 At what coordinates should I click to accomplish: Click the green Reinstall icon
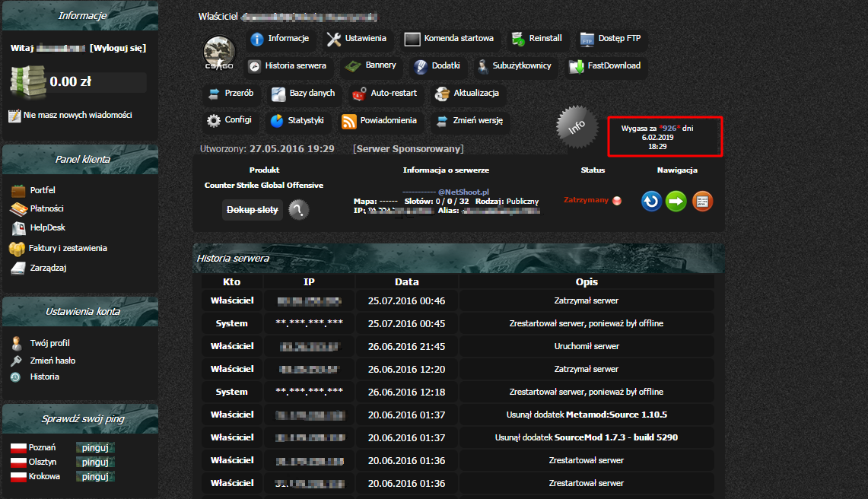(518, 39)
